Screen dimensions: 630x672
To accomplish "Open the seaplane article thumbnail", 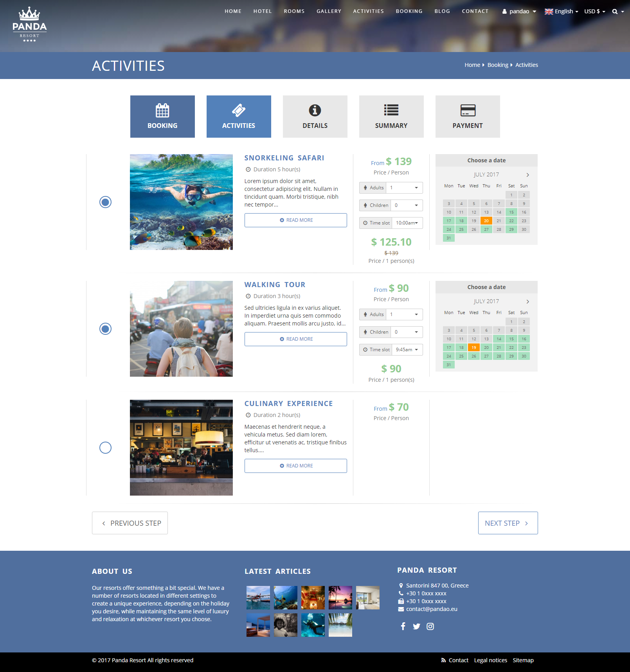I will tap(258, 597).
